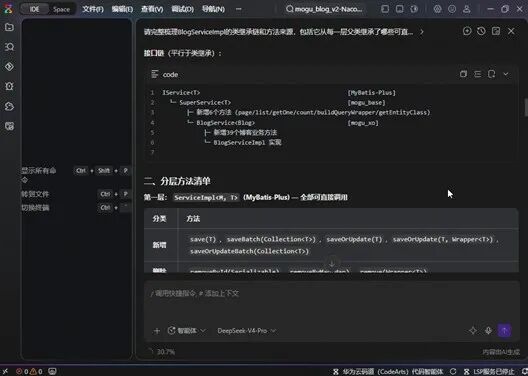Click the 方法 table column header
This screenshot has width=528, height=376.
[x=193, y=219]
